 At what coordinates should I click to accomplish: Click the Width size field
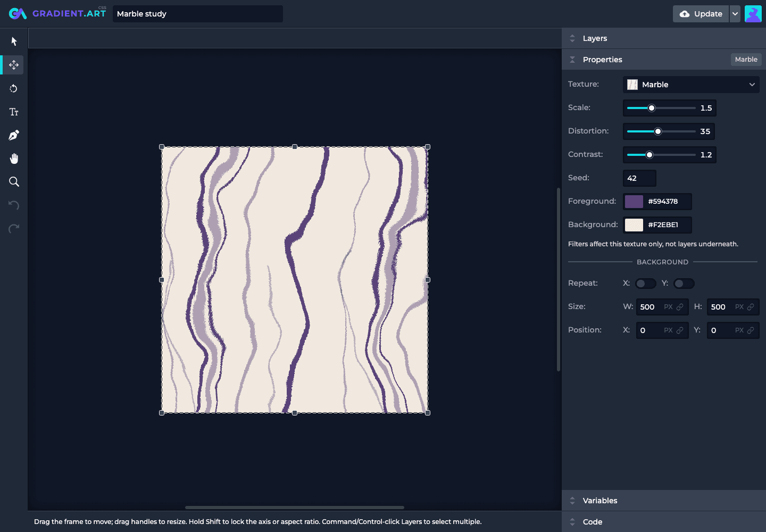coord(662,307)
